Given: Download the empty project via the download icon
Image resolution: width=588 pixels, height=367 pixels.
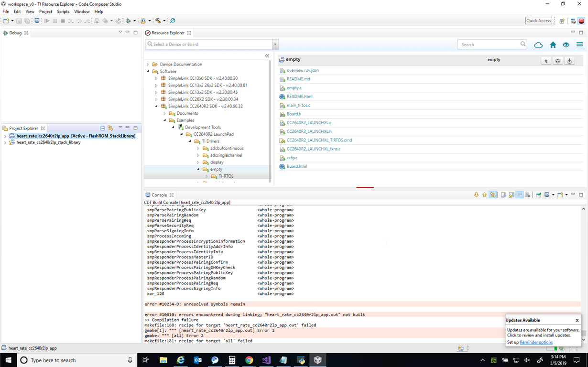Looking at the screenshot, I should 569,61.
